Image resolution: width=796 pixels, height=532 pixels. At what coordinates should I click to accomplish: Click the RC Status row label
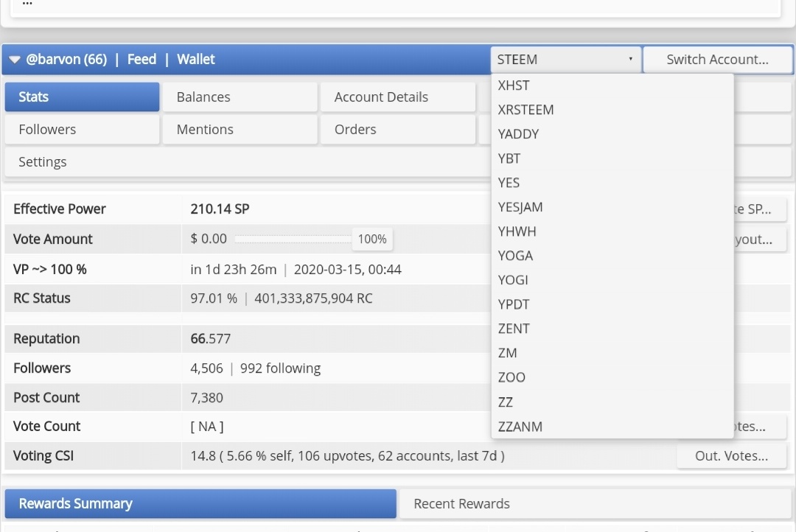tap(41, 298)
